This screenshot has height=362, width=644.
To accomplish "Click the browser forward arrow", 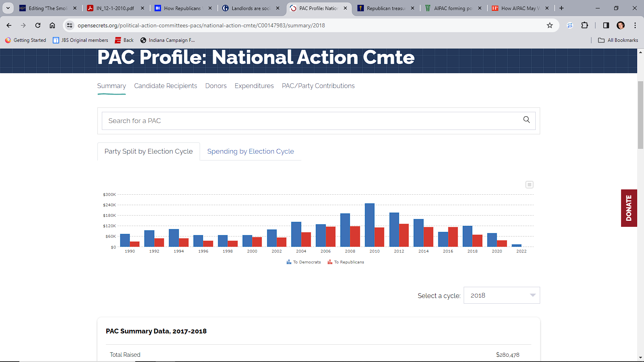I will (x=23, y=25).
